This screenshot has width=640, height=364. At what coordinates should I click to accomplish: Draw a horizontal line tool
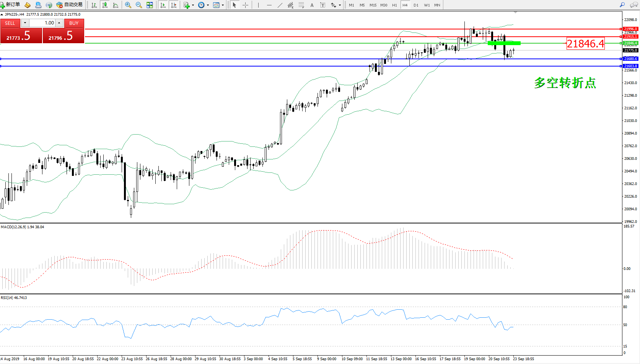269,5
